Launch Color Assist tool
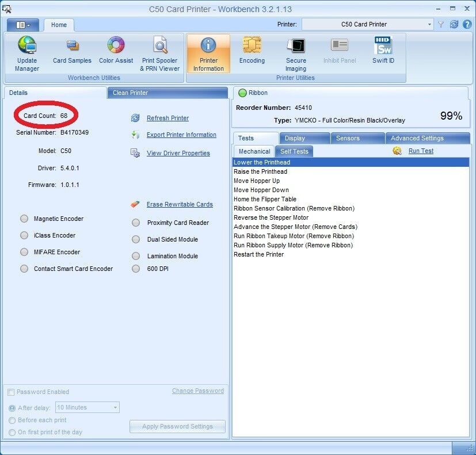 click(116, 51)
